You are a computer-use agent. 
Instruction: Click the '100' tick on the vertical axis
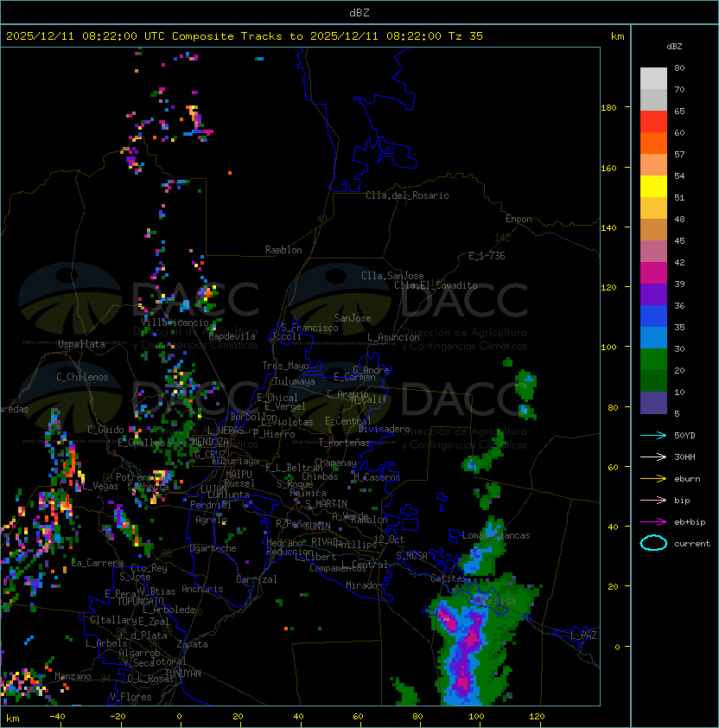[x=608, y=348]
